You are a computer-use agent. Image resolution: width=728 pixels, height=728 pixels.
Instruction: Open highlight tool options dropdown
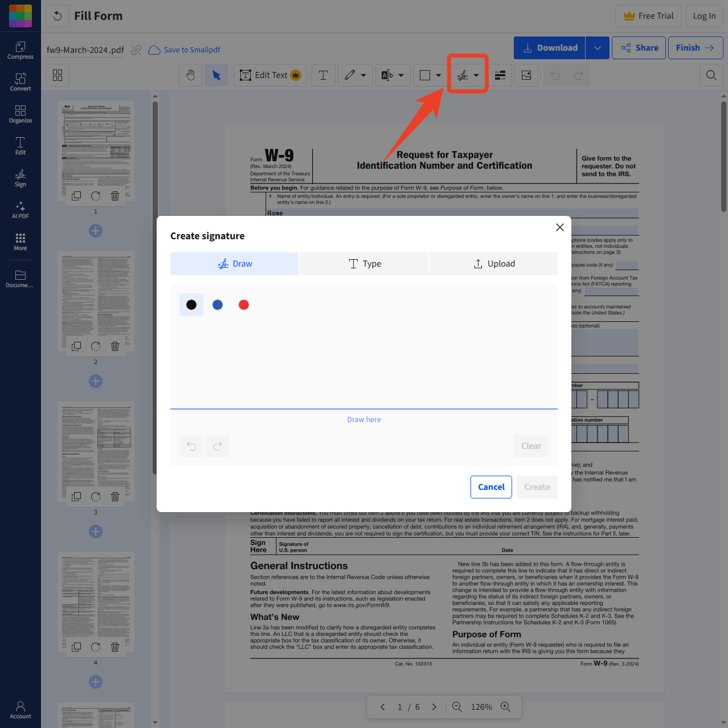coord(401,75)
